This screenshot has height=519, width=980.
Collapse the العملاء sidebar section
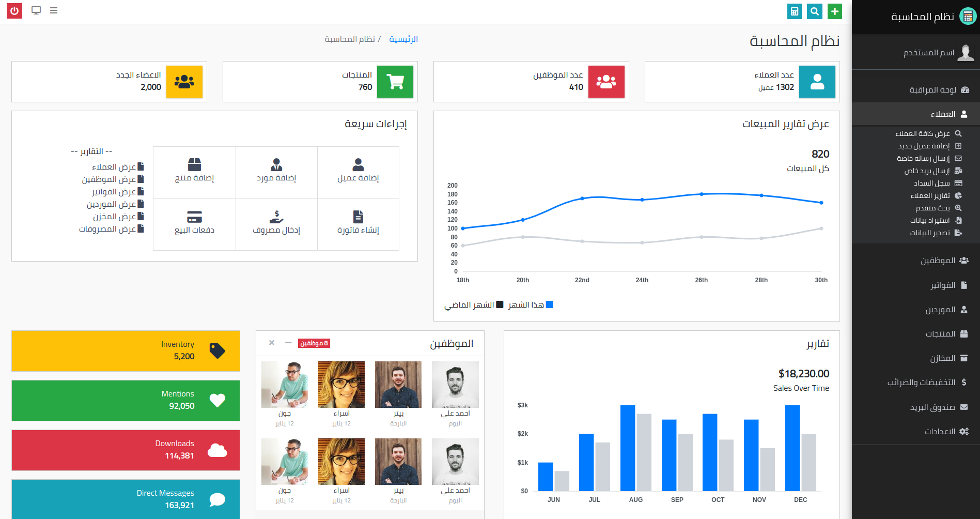point(916,114)
